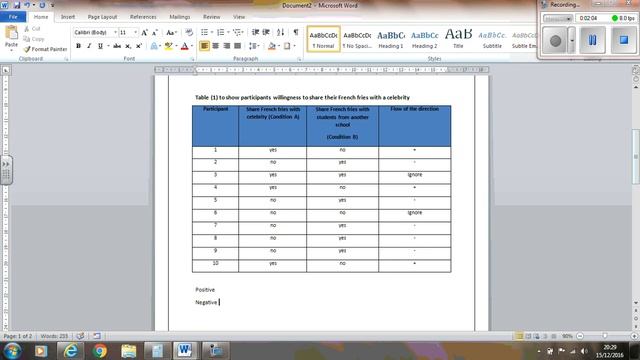Toggle Underline formatting
Viewport: 640px width, 360px height.
pyautogui.click(x=100, y=46)
